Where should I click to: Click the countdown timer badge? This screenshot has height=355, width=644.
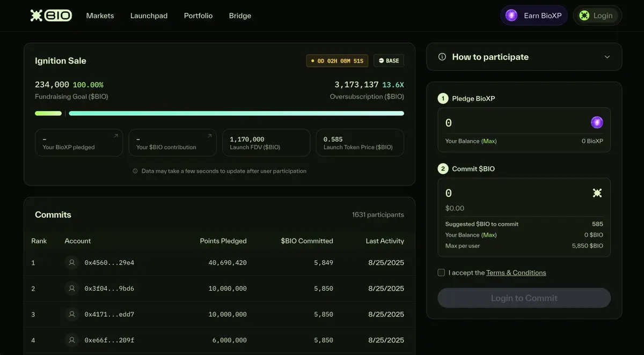(x=337, y=61)
